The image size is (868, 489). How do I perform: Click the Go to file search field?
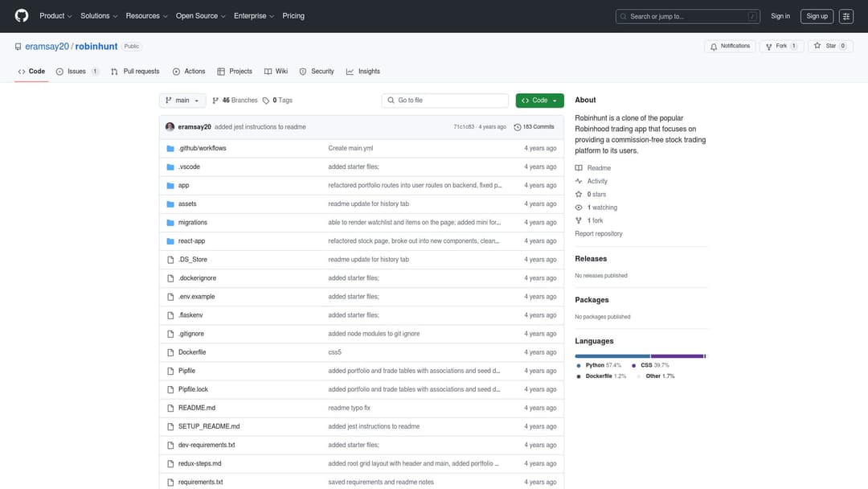[x=445, y=101]
